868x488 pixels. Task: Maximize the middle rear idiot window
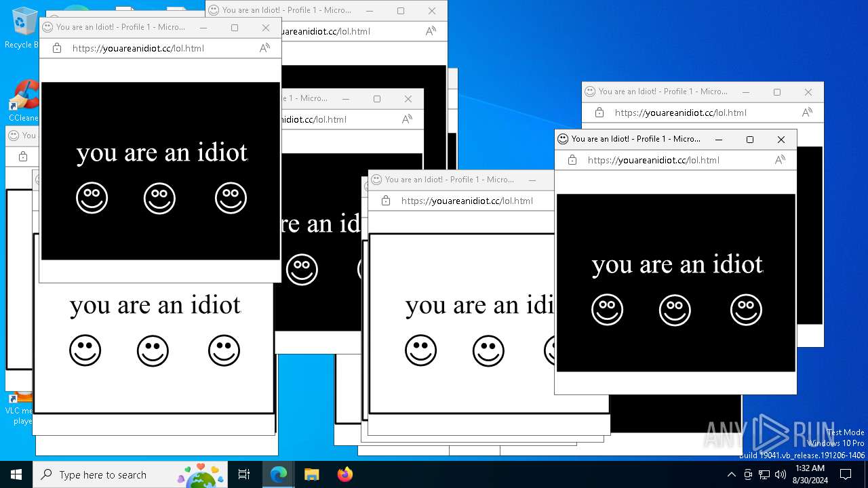tap(377, 99)
